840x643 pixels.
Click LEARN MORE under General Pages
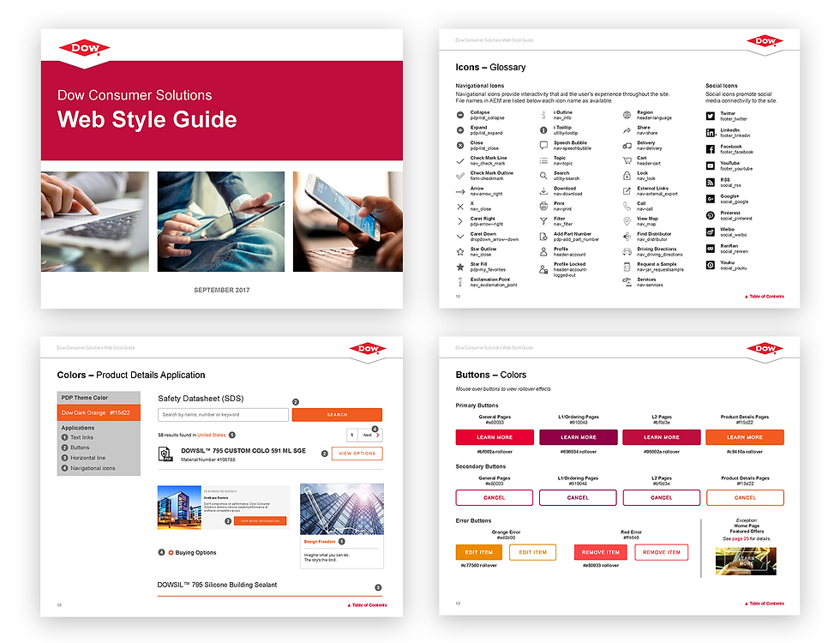click(495, 437)
